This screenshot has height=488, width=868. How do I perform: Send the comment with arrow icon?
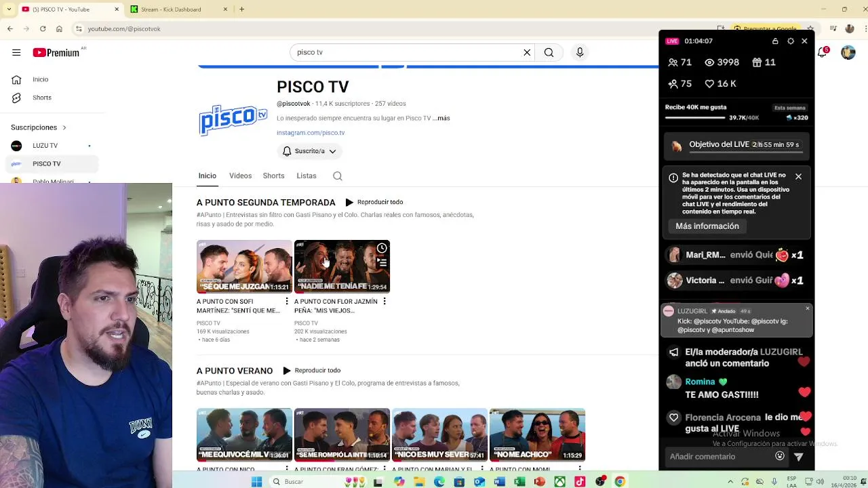coord(799,457)
